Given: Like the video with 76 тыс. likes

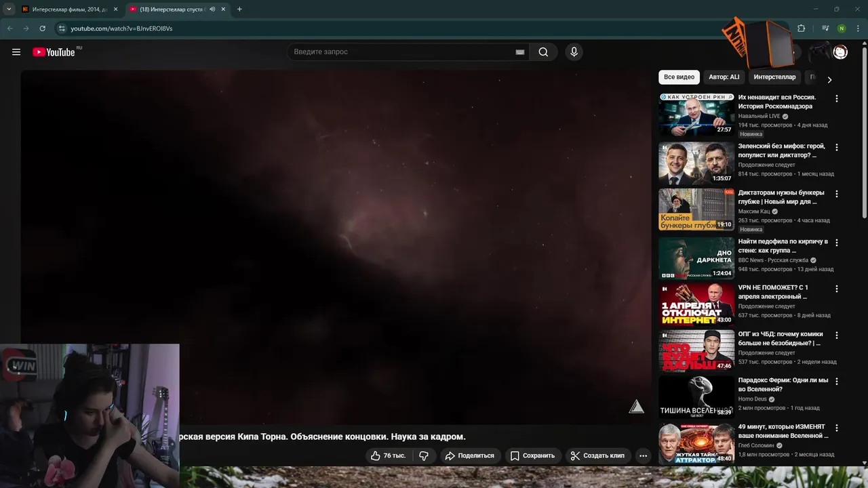Looking at the screenshot, I should pyautogui.click(x=388, y=455).
